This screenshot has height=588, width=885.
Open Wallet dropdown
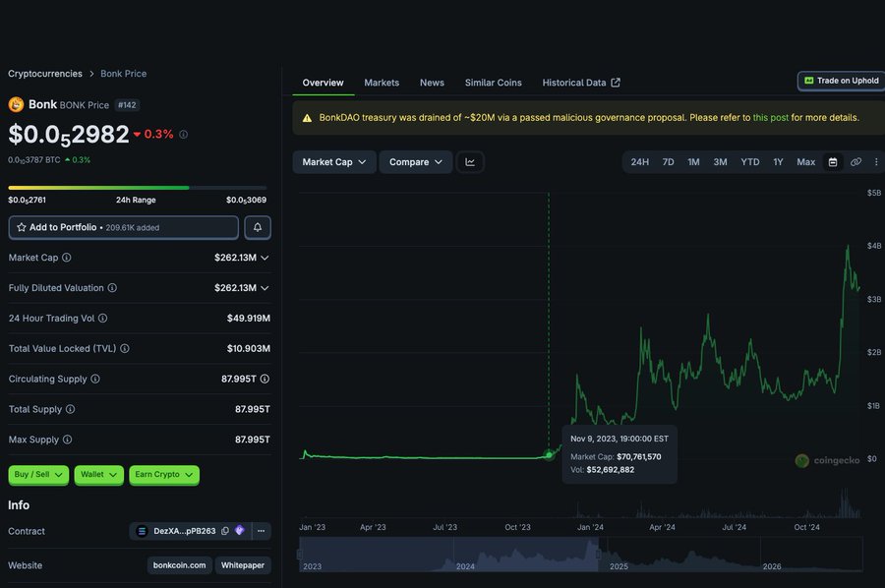pyautogui.click(x=98, y=475)
